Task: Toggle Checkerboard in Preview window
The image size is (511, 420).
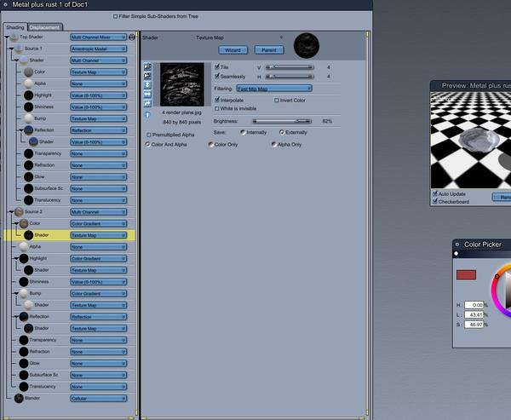Action: click(435, 202)
